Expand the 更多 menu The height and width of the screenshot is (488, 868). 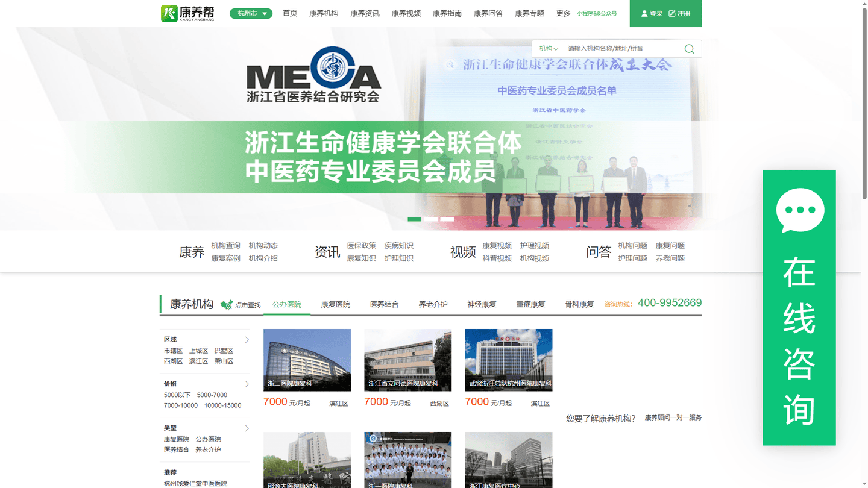(563, 13)
